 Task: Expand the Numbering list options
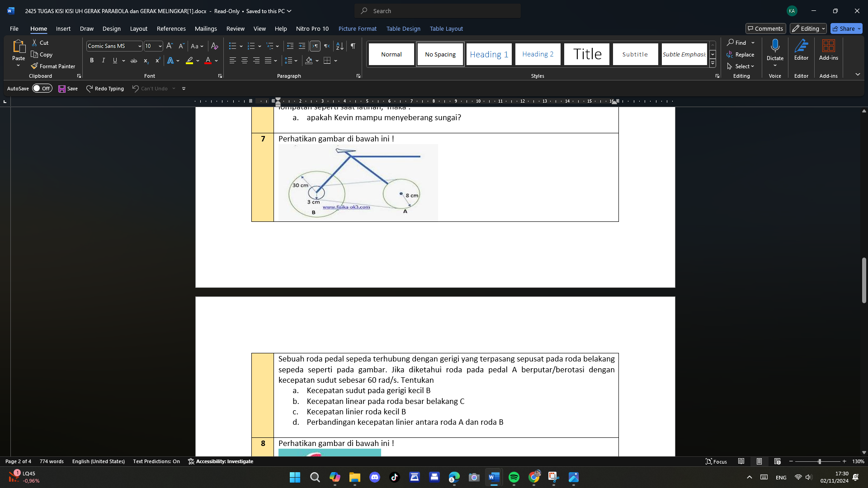click(259, 46)
